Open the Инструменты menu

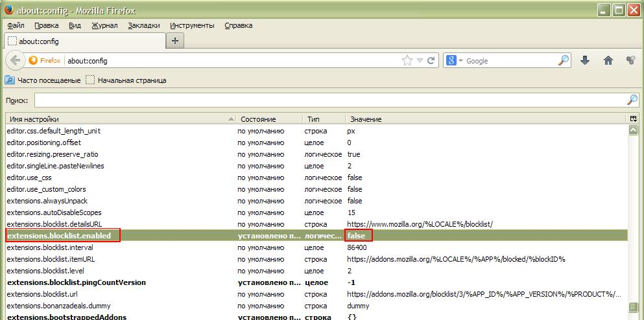(x=192, y=25)
